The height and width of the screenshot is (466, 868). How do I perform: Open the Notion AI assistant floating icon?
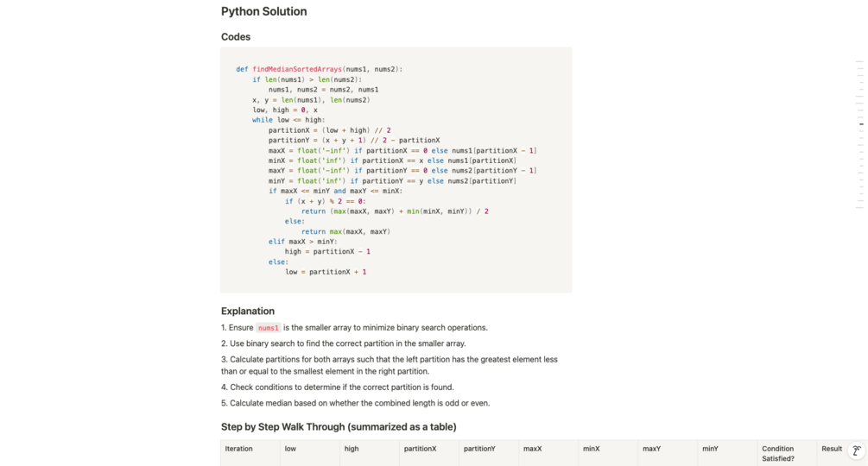857,450
